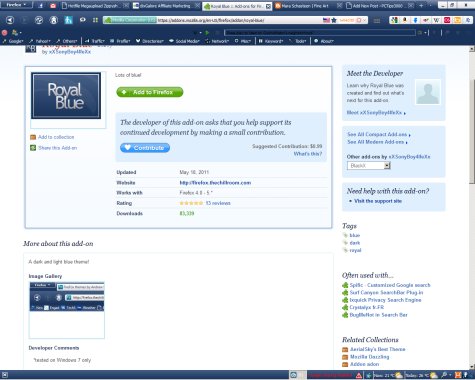Click the red stop icon on toolbar
Viewport: 475px width, 380px height.
pyautogui.click(x=5, y=33)
